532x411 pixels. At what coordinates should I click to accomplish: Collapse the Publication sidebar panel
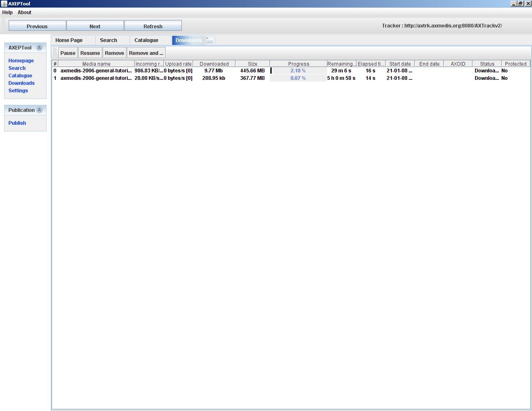pyautogui.click(x=40, y=110)
